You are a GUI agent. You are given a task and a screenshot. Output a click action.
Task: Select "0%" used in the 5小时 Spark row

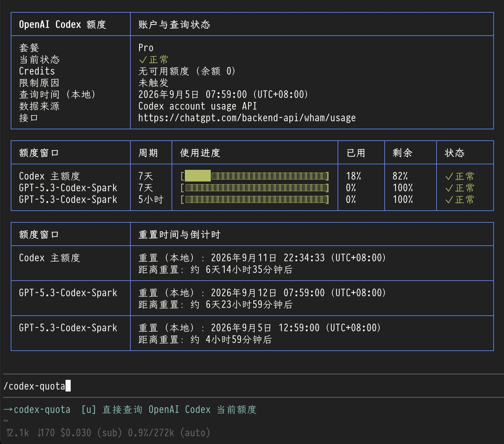point(351,199)
